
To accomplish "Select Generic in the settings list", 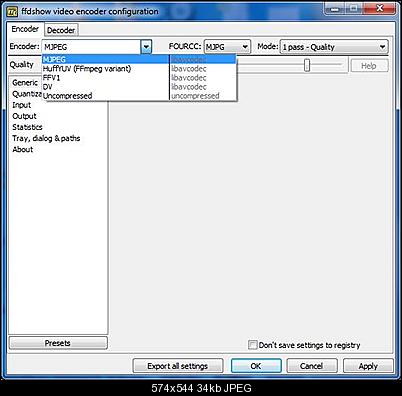I will [x=25, y=83].
